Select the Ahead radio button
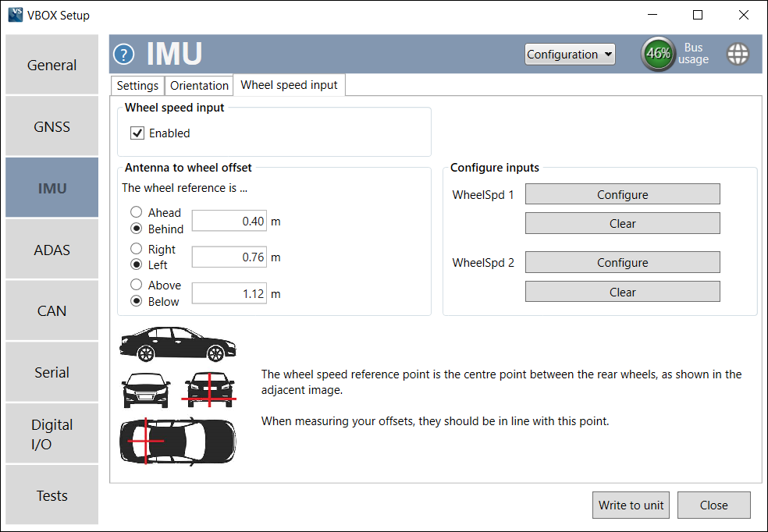 136,212
